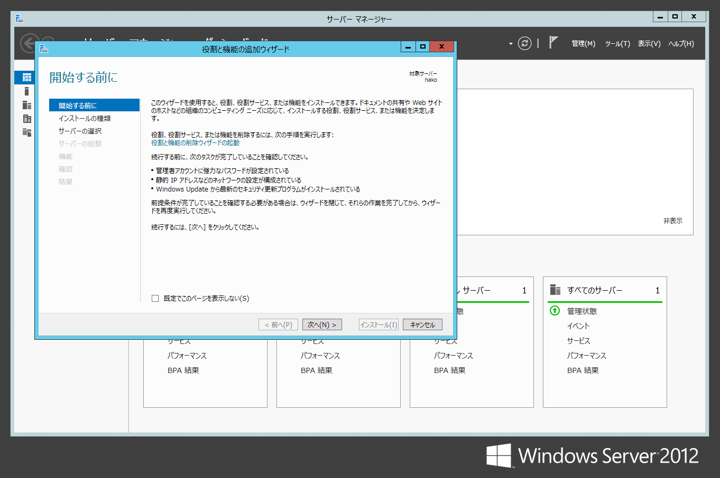
Task: Select the fourth sidebar icon below All Servers
Action: tap(27, 118)
